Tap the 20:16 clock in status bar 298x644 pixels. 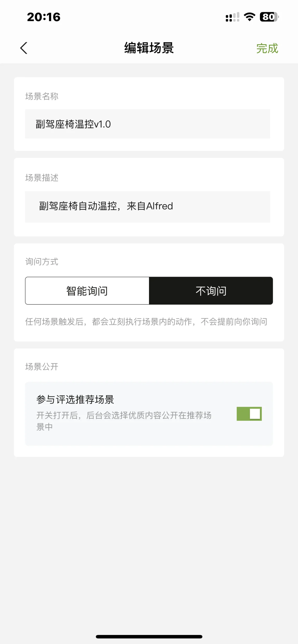pos(44,17)
